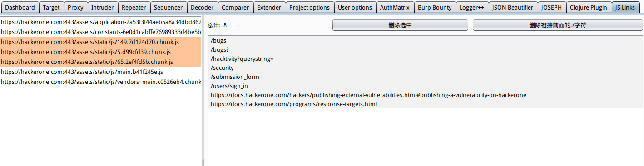Click the 删除链接前面的./字符 button

pos(558,25)
